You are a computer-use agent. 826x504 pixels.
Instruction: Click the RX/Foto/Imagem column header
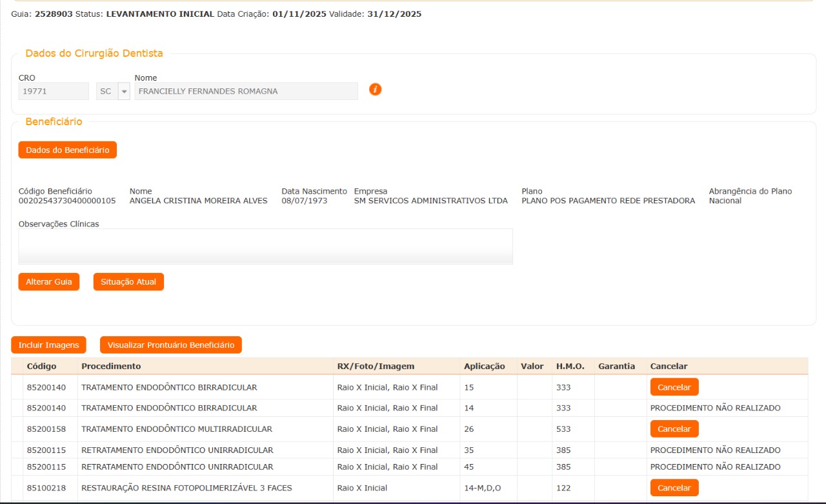coord(376,366)
